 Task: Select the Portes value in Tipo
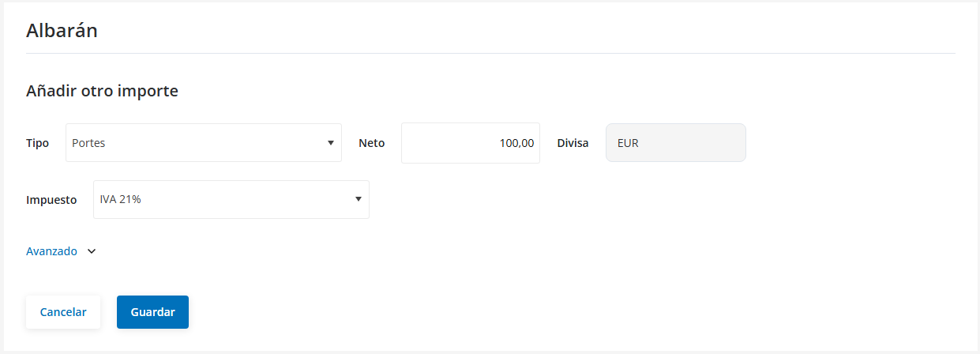click(x=88, y=143)
